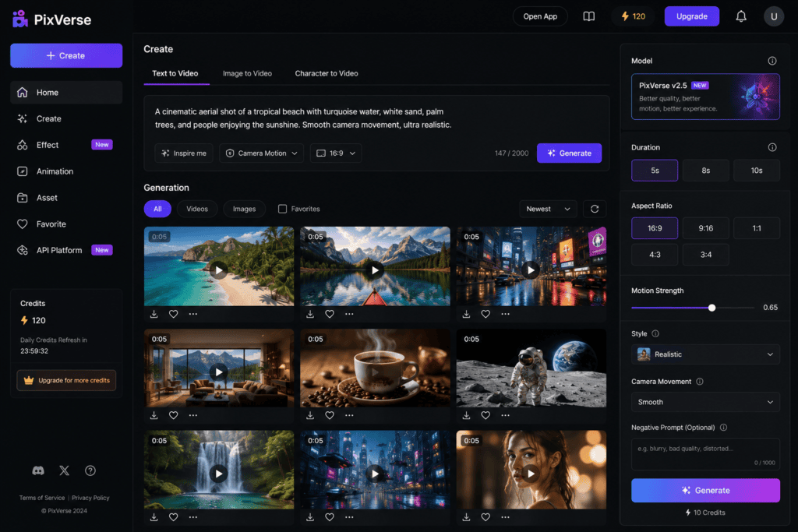The image size is (798, 532).
Task: Download the astronaut moon video
Action: click(x=466, y=415)
